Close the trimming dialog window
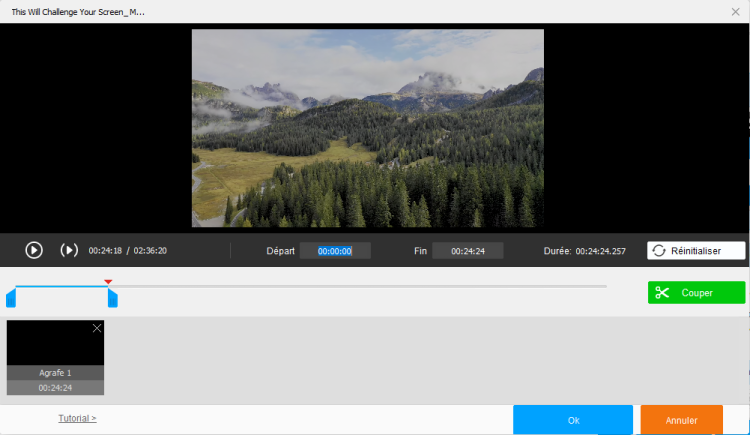750x435 pixels. 736,11
